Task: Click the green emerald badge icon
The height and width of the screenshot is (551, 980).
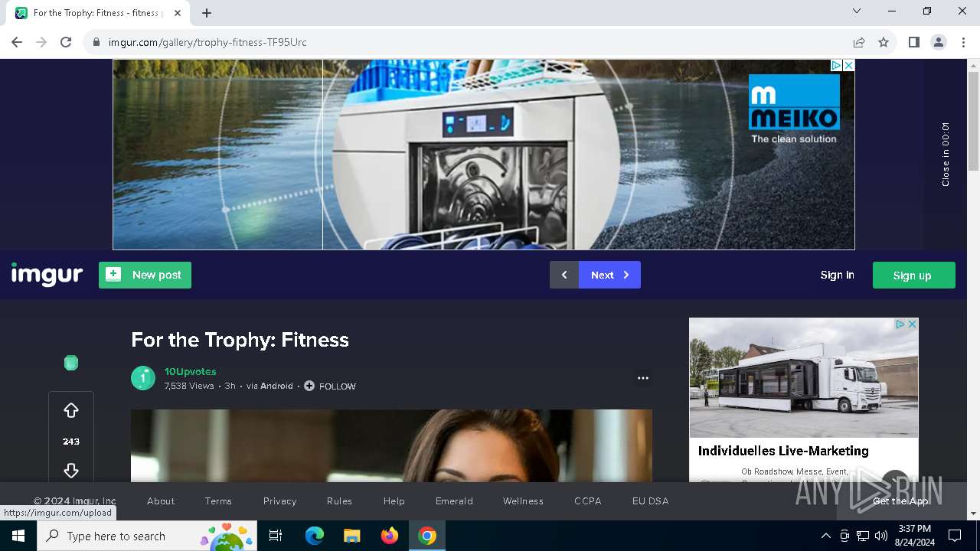Action: (71, 363)
